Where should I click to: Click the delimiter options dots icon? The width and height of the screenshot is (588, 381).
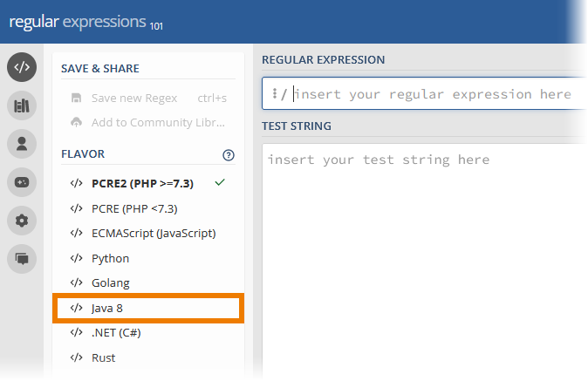(274, 94)
